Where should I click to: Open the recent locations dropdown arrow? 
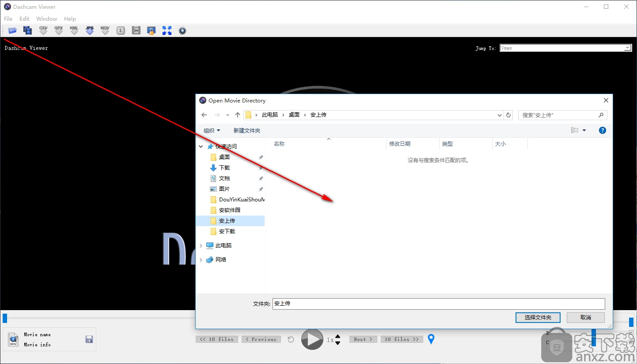(x=227, y=115)
